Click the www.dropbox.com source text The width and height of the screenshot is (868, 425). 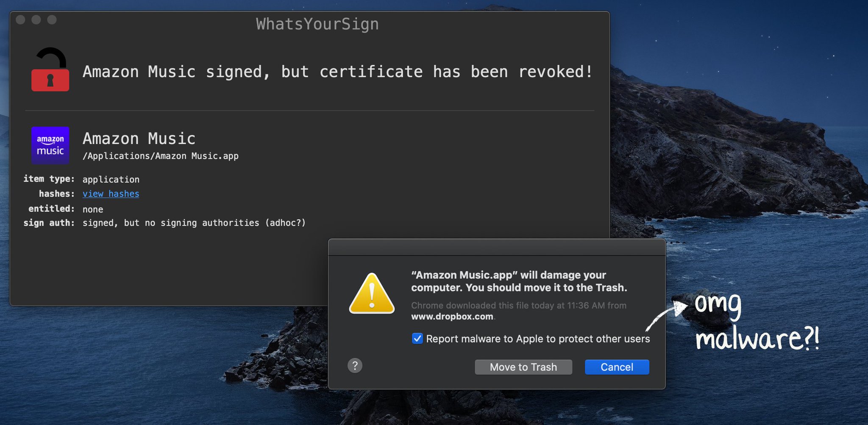pos(452,316)
